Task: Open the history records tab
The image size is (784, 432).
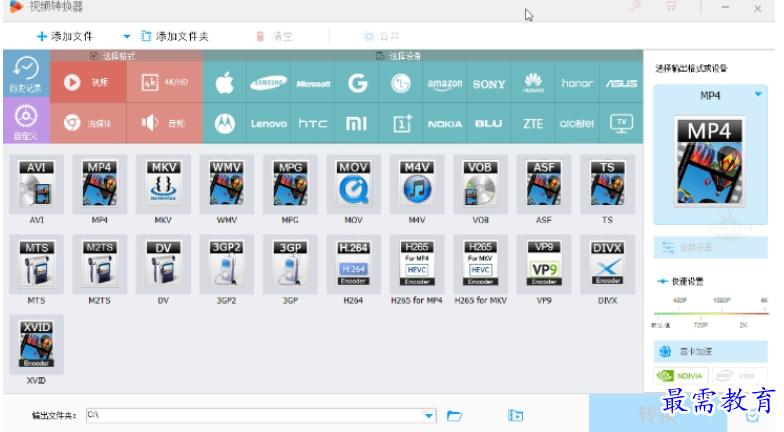Action: [26, 74]
